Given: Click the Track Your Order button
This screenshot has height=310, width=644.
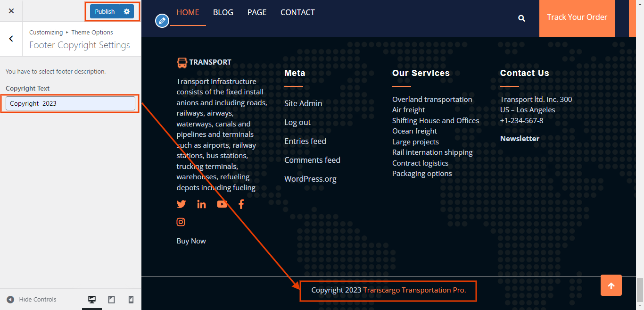Looking at the screenshot, I should (x=577, y=17).
